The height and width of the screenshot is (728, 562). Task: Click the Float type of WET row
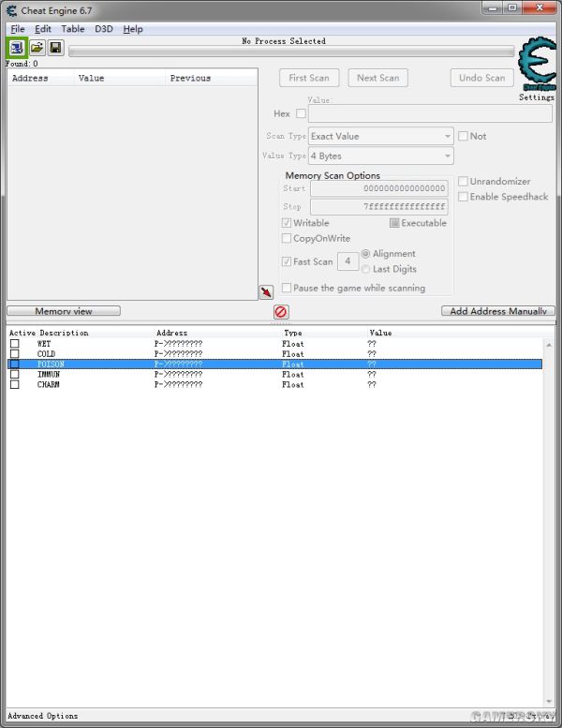point(293,344)
